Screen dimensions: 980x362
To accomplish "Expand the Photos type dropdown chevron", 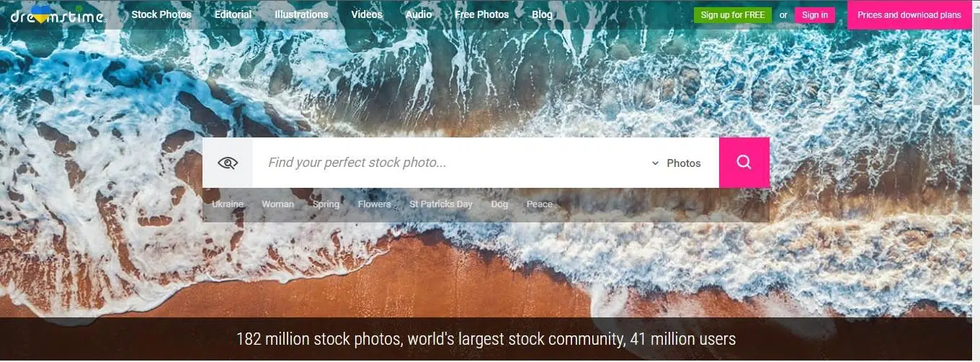I will point(655,163).
